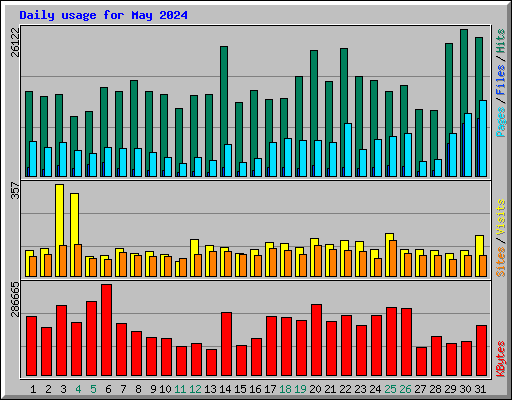Click green weekend day label 5
512x400 pixels.
point(93,389)
